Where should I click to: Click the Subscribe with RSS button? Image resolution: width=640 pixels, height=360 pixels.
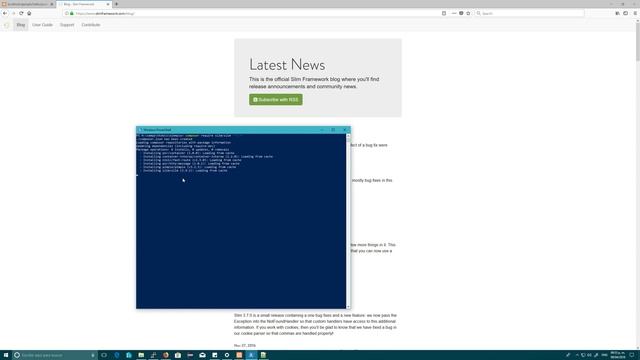point(276,100)
